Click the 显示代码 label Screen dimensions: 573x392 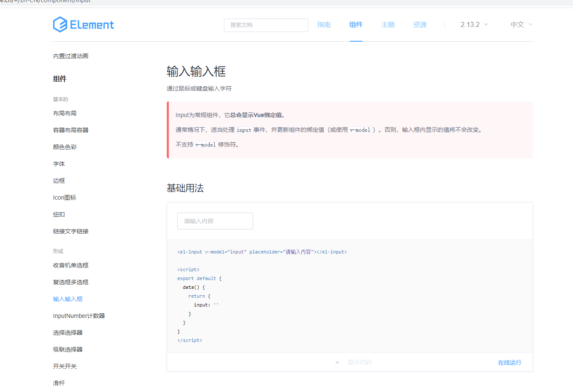click(359, 362)
